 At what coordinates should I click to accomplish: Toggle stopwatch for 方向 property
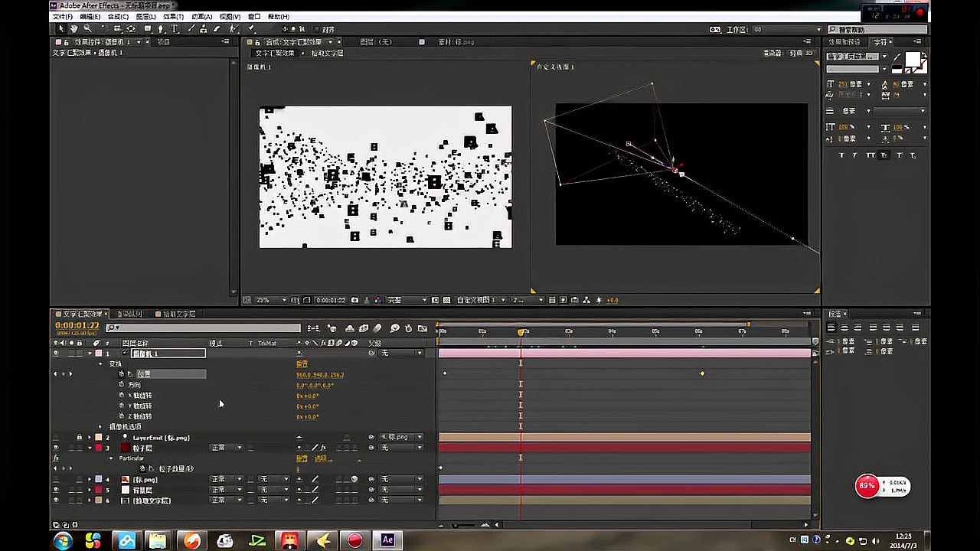pos(121,385)
